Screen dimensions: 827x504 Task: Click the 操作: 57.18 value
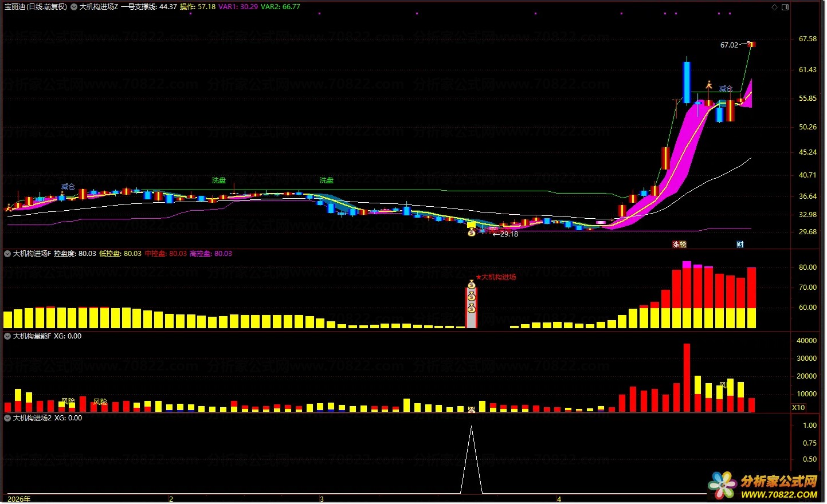[198, 7]
